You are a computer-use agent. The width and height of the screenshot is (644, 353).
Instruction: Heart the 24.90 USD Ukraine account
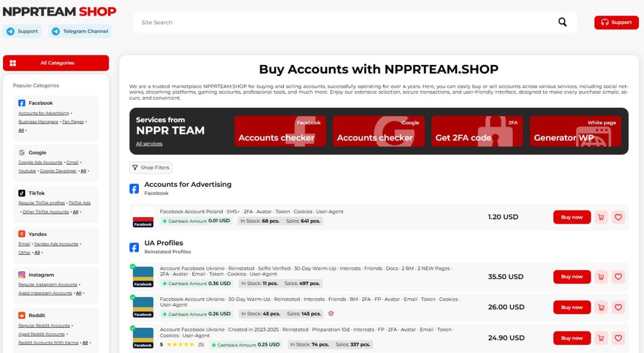pyautogui.click(x=618, y=338)
